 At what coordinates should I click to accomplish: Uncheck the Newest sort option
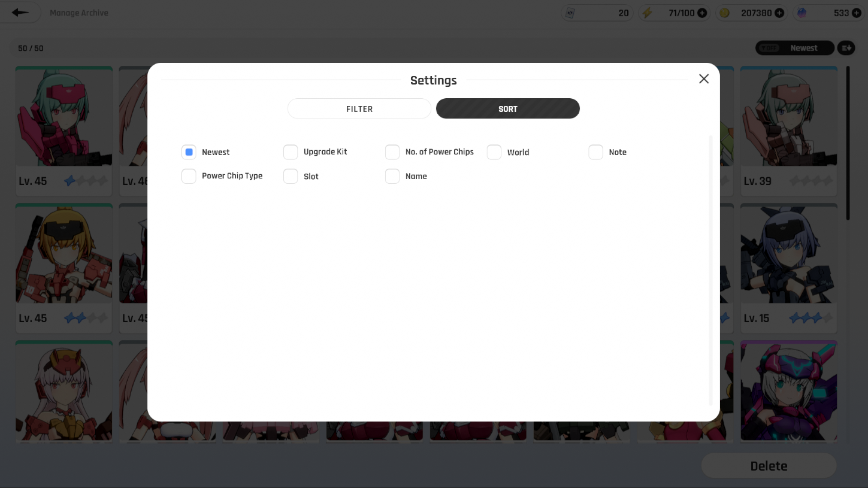pos(189,152)
